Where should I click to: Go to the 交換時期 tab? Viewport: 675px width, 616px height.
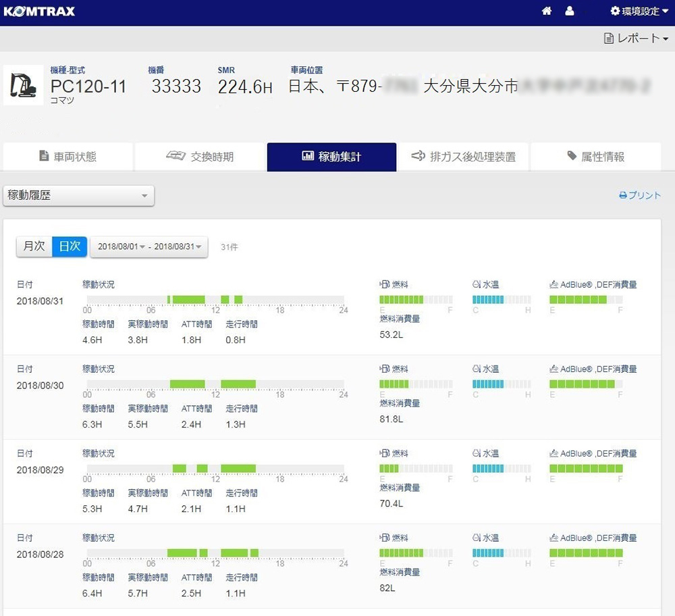click(200, 157)
